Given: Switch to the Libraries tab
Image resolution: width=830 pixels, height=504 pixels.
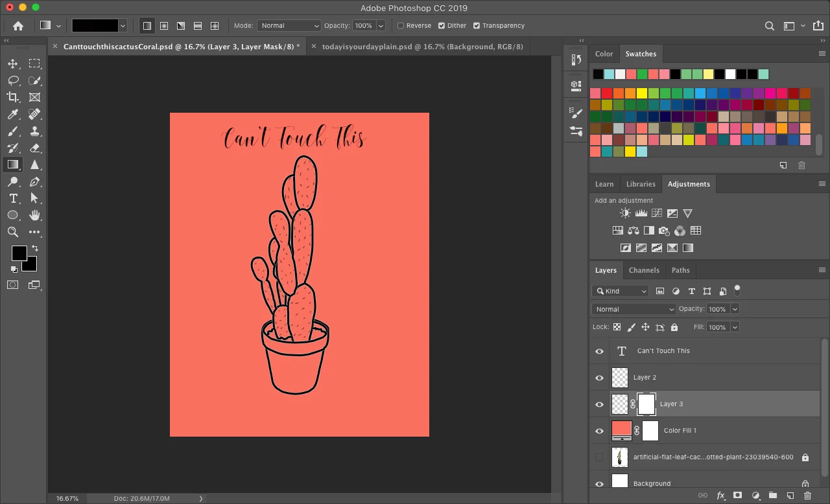Looking at the screenshot, I should [x=641, y=184].
